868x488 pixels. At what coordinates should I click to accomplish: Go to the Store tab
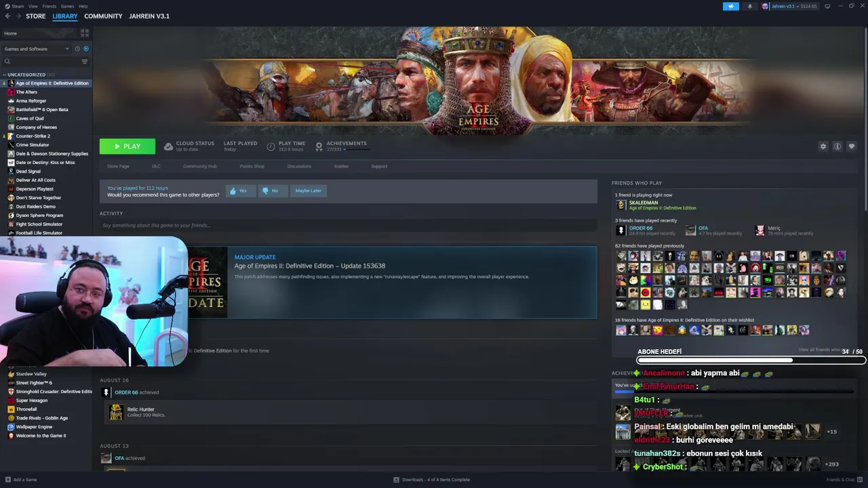click(x=36, y=16)
